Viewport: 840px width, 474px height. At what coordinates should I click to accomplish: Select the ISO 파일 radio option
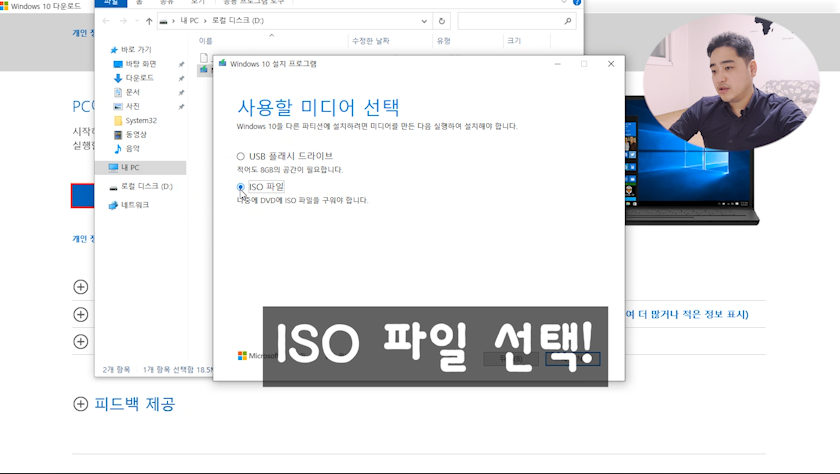pyautogui.click(x=241, y=187)
